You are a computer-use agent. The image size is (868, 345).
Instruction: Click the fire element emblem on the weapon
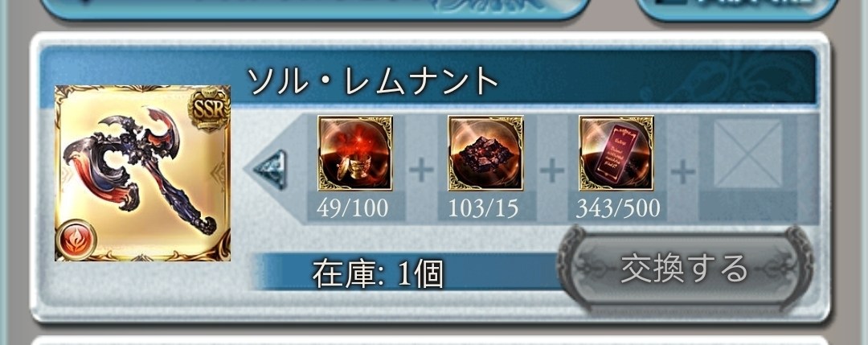pos(76,240)
